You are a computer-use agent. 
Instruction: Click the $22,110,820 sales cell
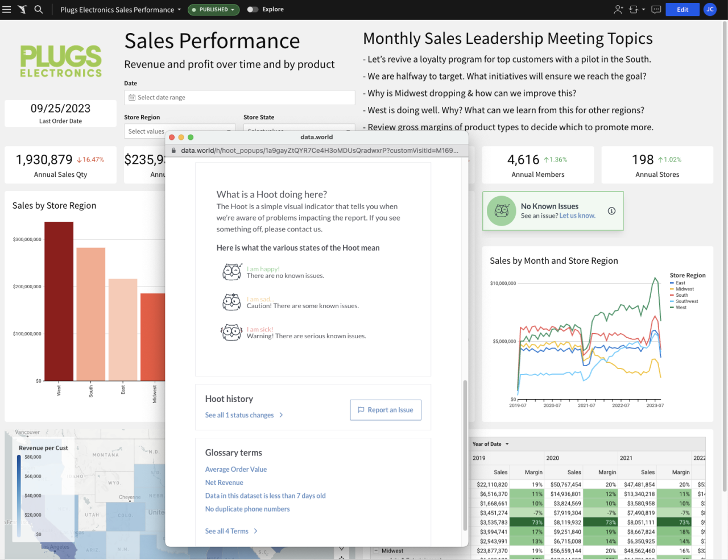point(493,485)
